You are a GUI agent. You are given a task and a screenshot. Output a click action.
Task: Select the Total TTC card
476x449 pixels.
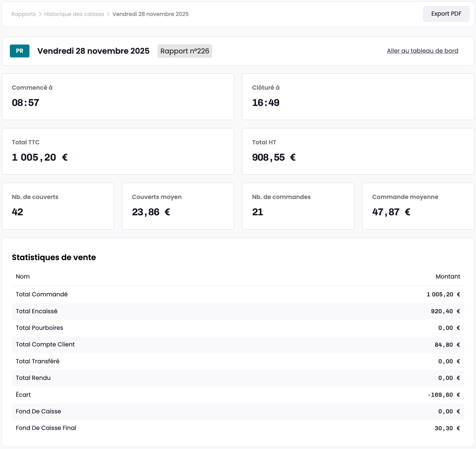[x=118, y=151]
